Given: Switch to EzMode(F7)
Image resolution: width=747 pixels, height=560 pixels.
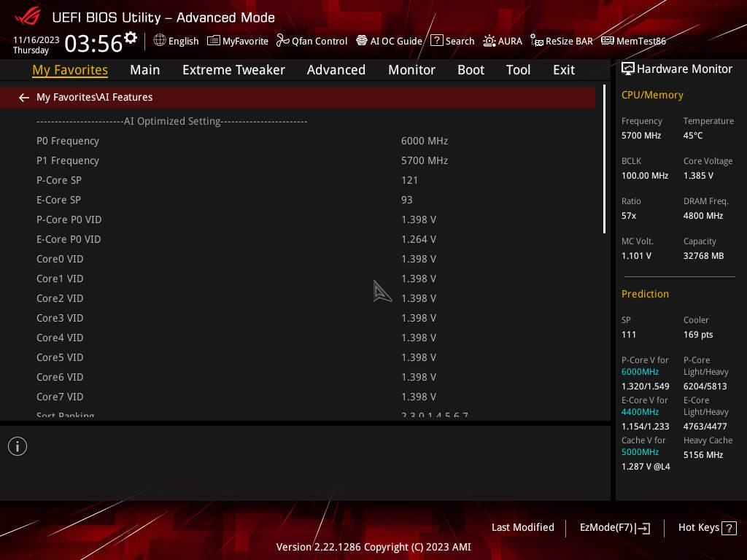Looking at the screenshot, I should tap(614, 528).
